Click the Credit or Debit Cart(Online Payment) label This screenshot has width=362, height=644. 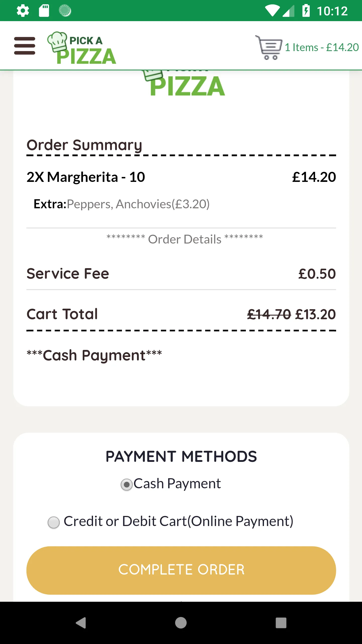(x=178, y=521)
